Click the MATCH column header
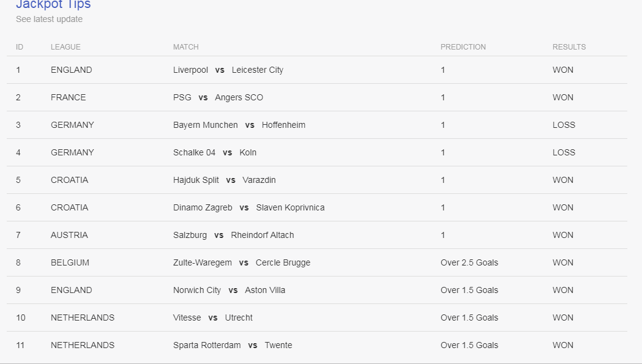Image resolution: width=642 pixels, height=364 pixels. pos(186,47)
